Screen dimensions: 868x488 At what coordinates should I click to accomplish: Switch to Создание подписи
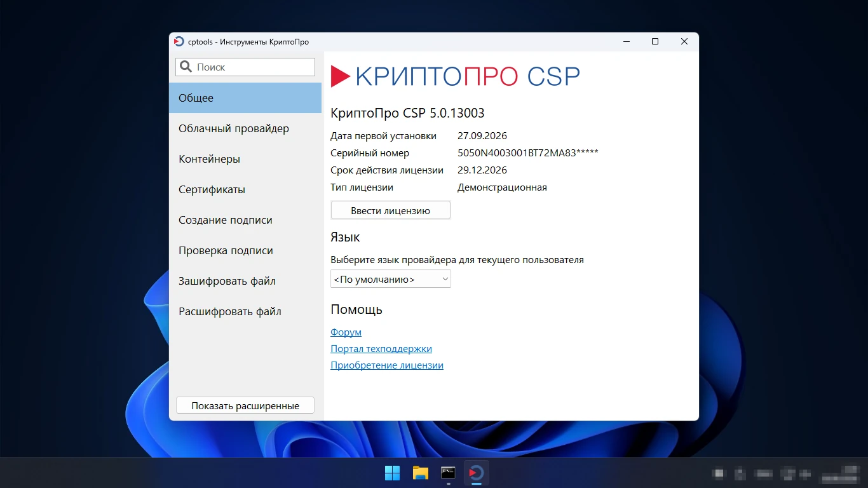[x=245, y=220]
